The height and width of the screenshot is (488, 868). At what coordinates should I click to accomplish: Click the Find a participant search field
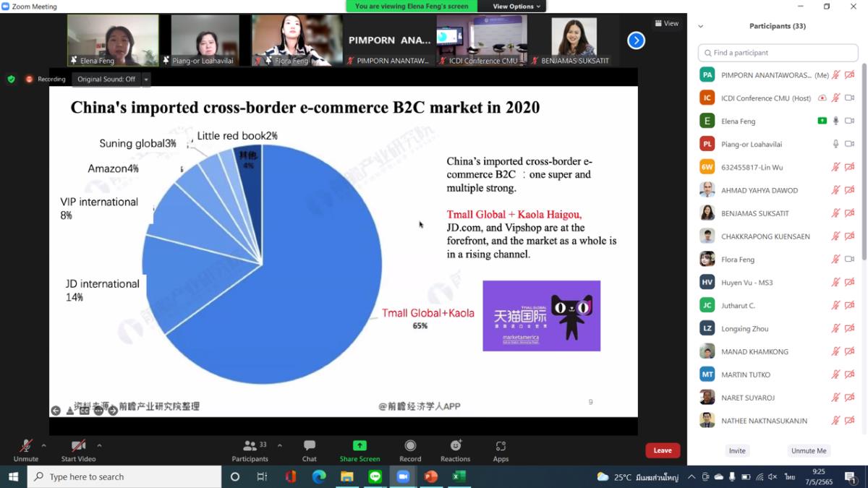tap(778, 53)
